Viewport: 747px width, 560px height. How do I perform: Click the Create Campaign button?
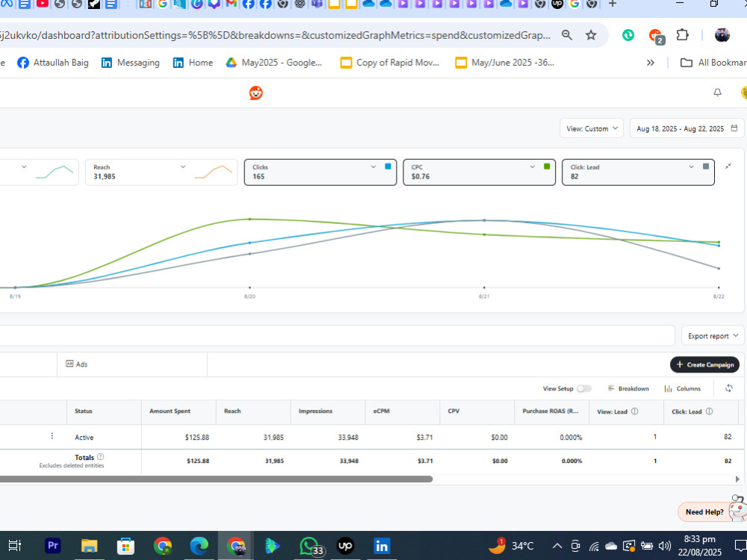(704, 364)
